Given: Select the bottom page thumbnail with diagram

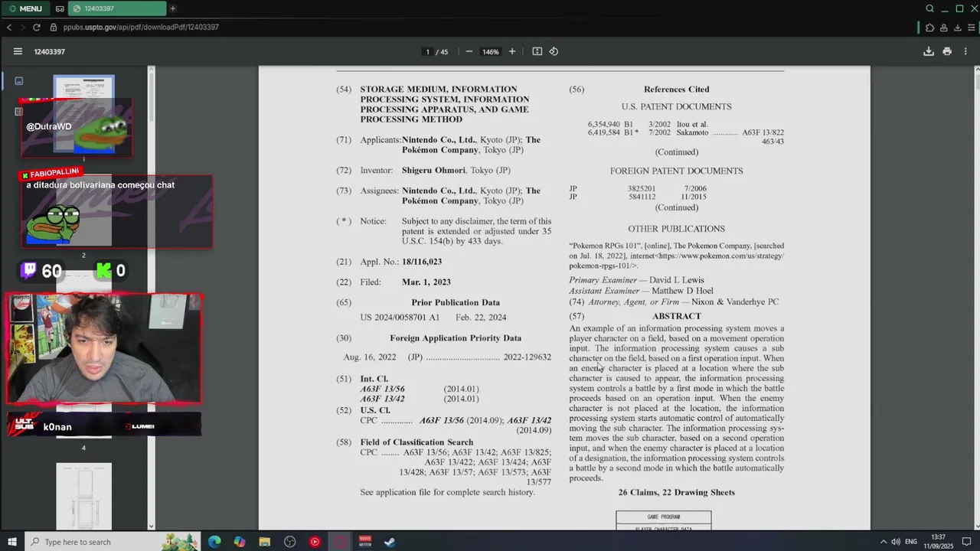Looking at the screenshot, I should 83,496.
